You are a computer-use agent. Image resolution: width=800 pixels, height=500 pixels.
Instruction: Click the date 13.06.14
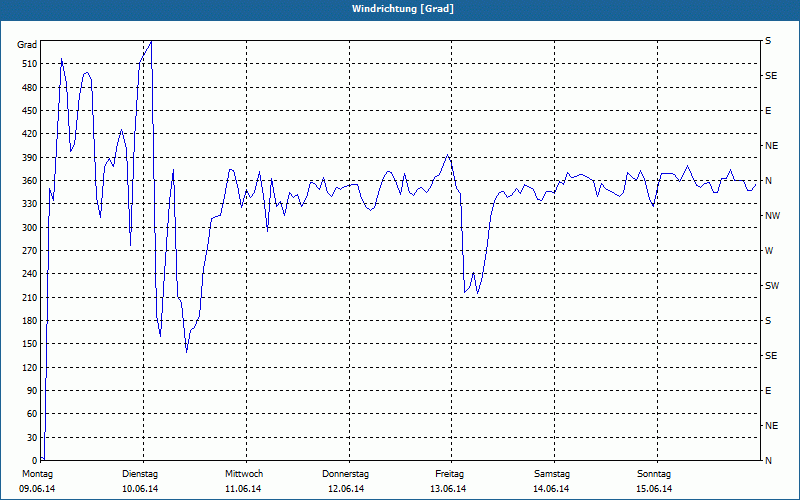click(448, 489)
